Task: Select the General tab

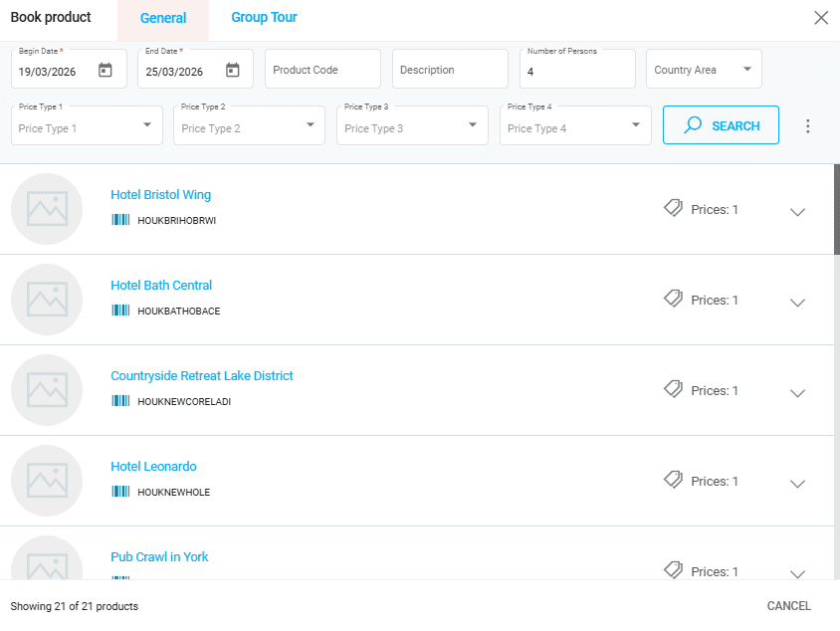Action: [x=163, y=19]
